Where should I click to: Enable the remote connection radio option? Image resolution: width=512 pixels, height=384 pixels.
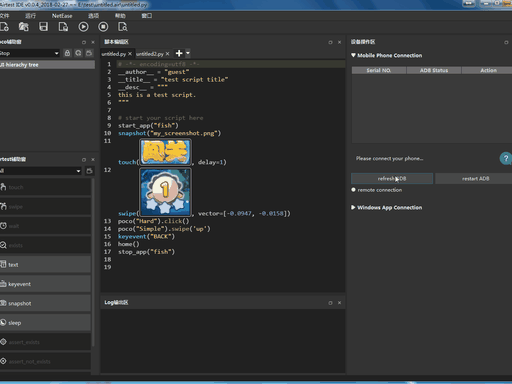click(354, 190)
